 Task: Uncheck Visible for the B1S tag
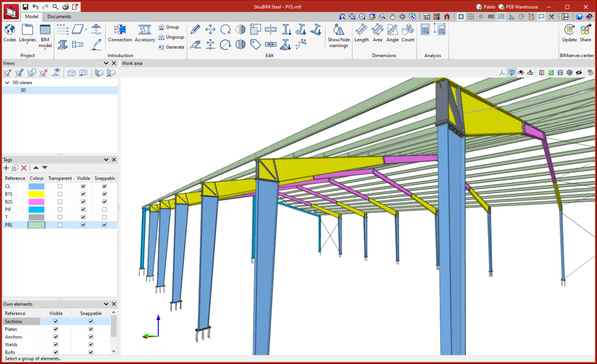tap(83, 194)
